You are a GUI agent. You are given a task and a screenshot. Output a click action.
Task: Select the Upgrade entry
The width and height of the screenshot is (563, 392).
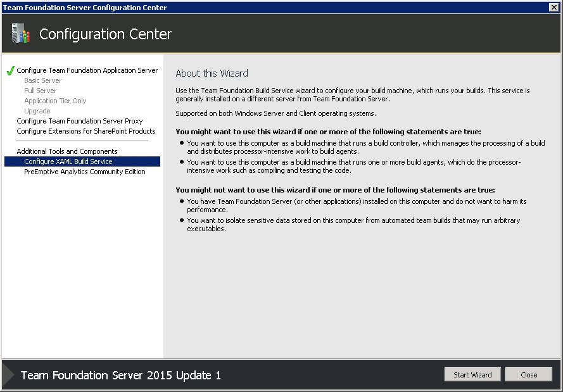[37, 111]
